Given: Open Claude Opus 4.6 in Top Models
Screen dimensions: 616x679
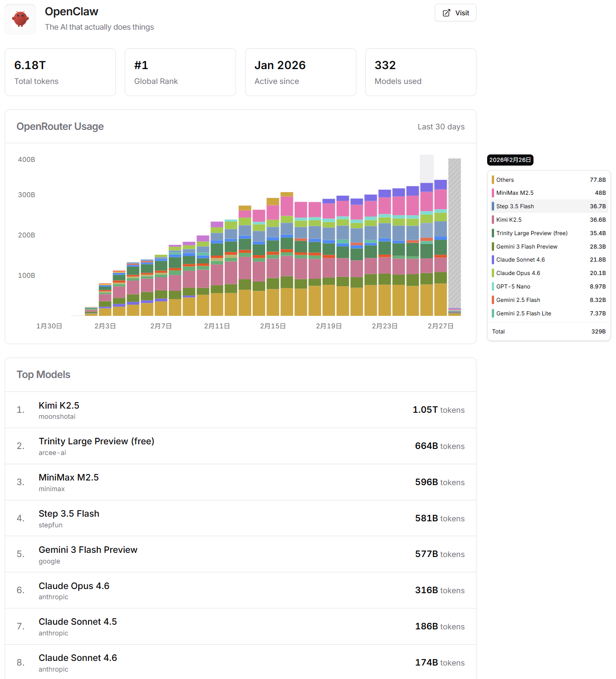Looking at the screenshot, I should pyautogui.click(x=74, y=586).
